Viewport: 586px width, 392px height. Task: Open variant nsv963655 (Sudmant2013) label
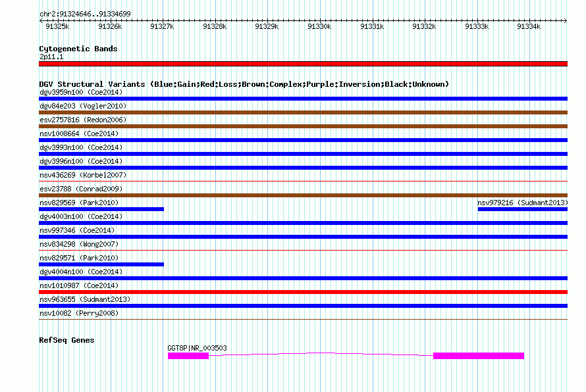[x=85, y=299]
